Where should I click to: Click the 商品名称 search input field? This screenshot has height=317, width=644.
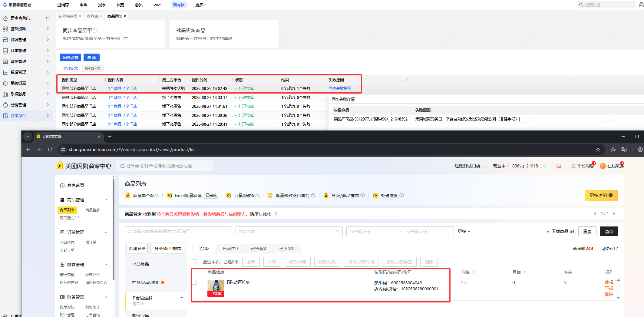[x=178, y=231]
